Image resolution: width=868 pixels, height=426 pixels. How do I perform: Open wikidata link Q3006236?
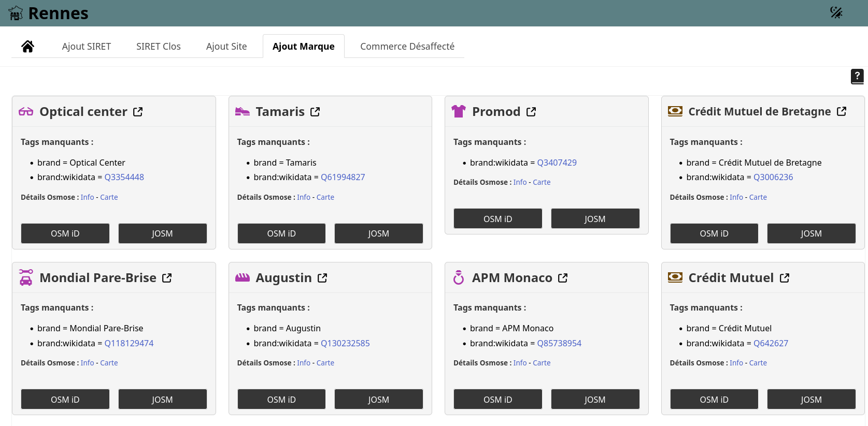773,177
